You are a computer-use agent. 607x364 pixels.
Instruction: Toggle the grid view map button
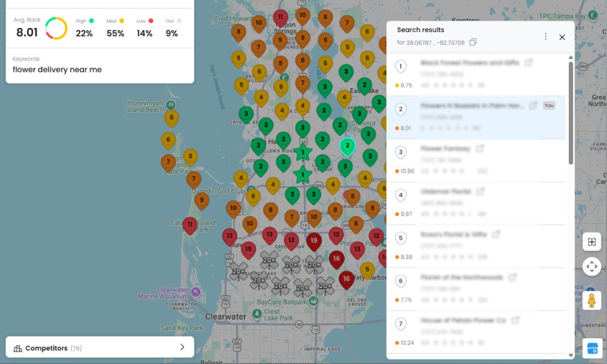click(591, 242)
